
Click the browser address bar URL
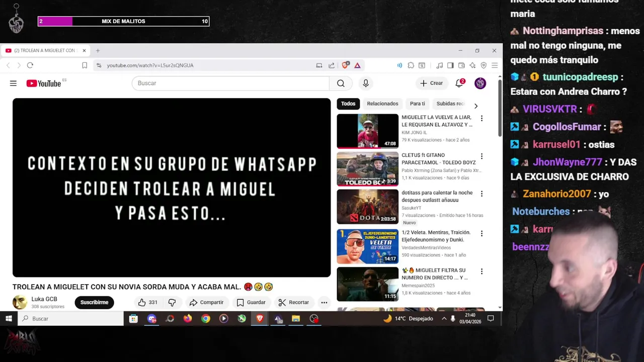(150, 65)
